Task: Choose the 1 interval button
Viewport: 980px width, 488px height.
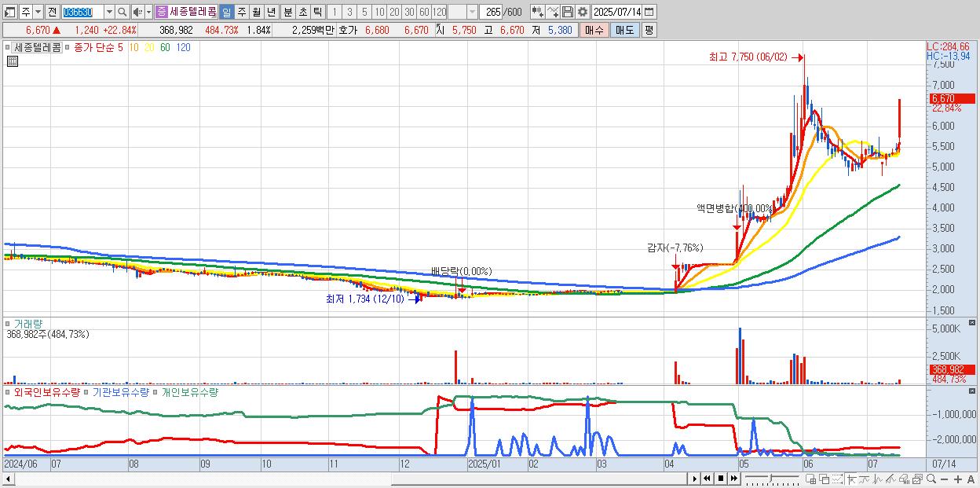Action: (334, 12)
